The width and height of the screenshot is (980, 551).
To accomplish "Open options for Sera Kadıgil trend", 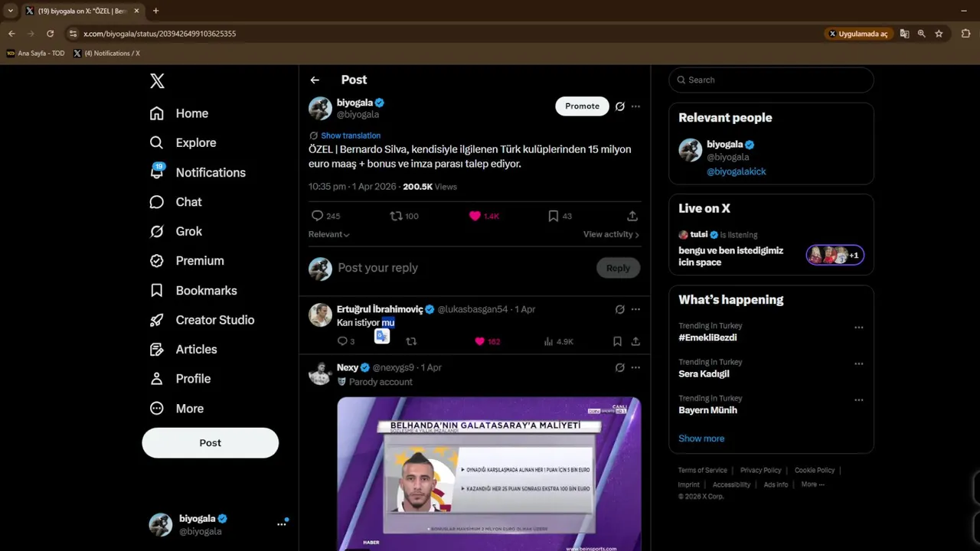I will tap(858, 364).
